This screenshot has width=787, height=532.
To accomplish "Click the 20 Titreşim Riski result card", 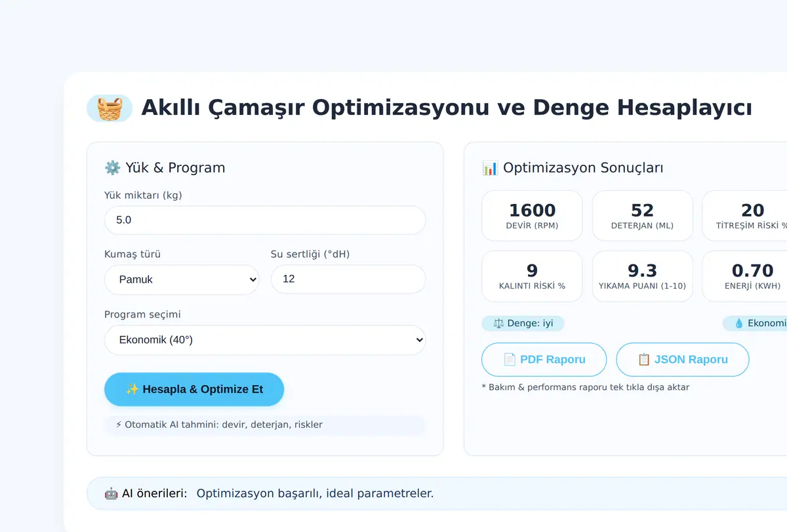I will click(745, 216).
